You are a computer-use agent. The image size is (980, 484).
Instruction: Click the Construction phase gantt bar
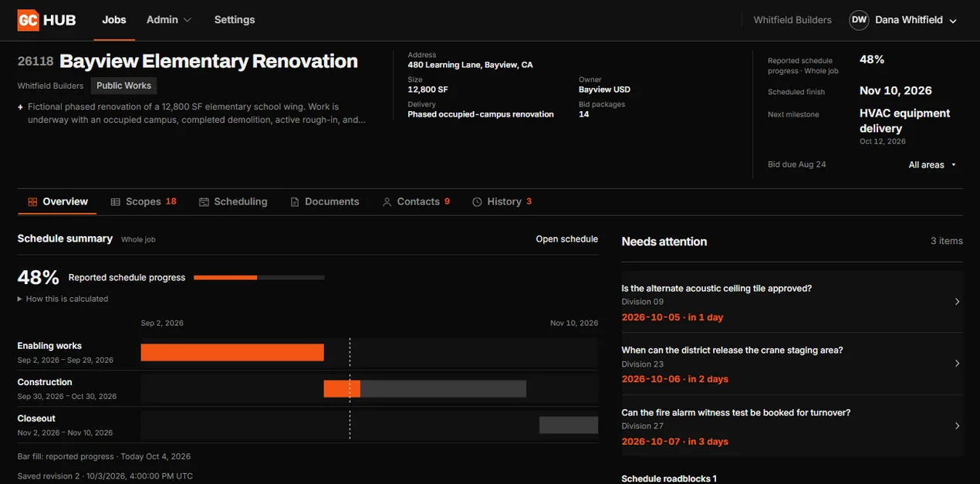(x=425, y=389)
